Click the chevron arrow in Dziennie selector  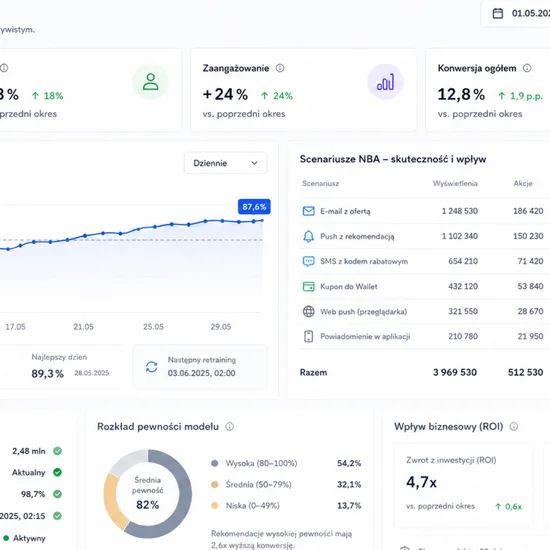[x=254, y=163]
